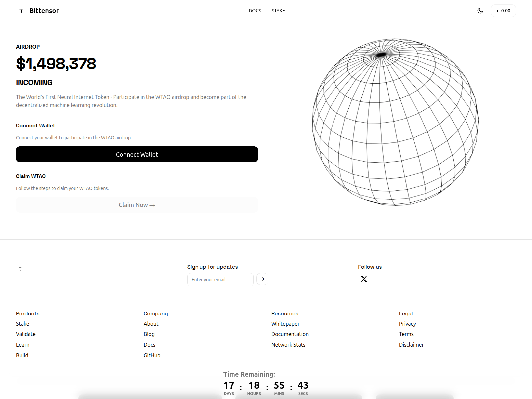Focus the Enter your email field

[x=220, y=280]
